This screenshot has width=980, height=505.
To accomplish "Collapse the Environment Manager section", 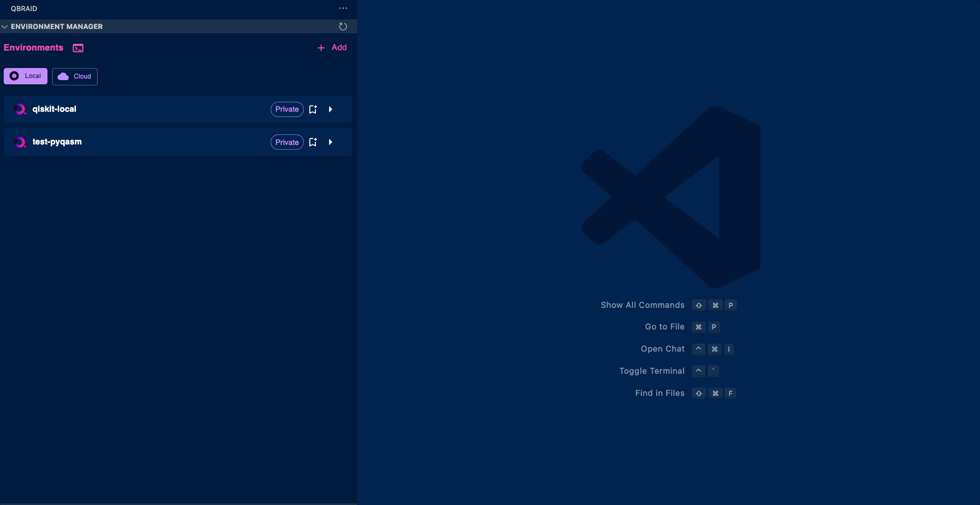I will [x=5, y=26].
